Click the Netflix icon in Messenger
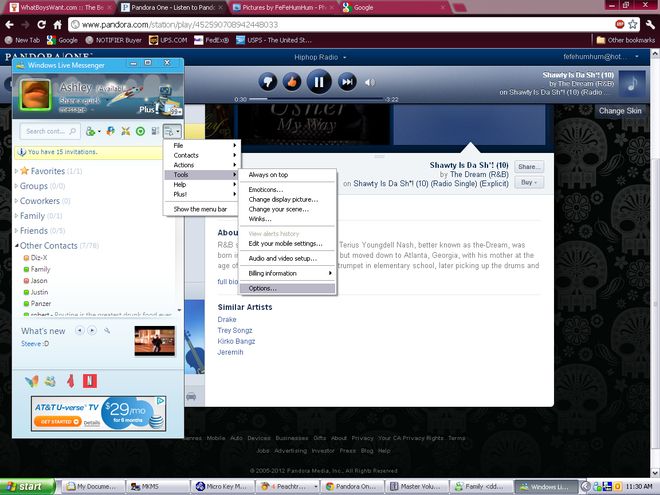 point(90,380)
